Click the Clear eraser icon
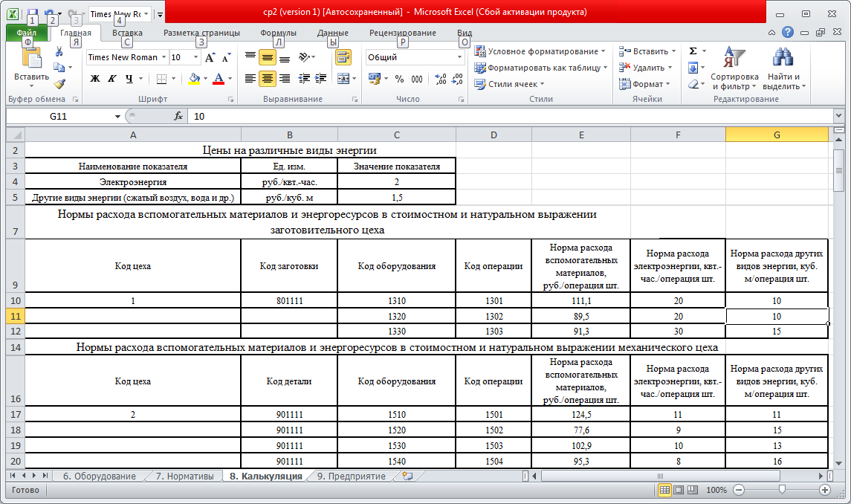 [x=693, y=84]
